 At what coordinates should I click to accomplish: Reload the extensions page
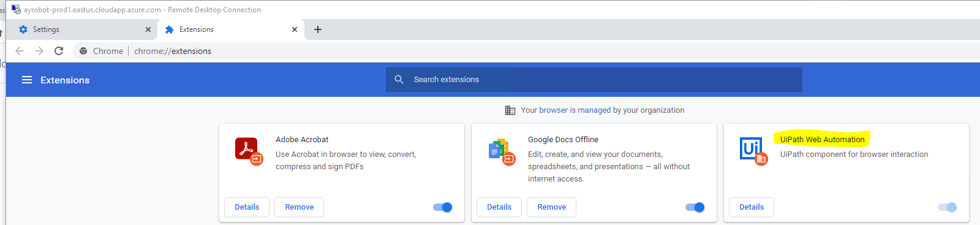59,51
